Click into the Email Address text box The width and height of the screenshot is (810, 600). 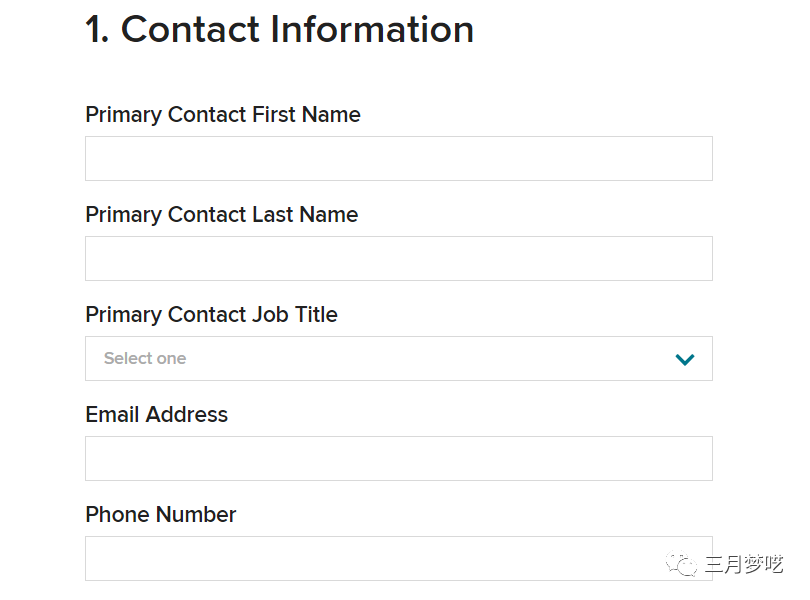point(398,459)
